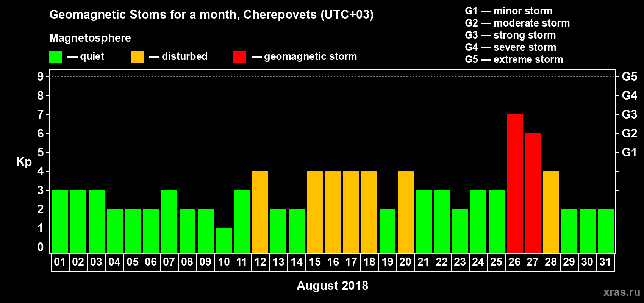The height and width of the screenshot is (303, 644).
Task: Click the day label 26 on axis
Action: click(514, 262)
